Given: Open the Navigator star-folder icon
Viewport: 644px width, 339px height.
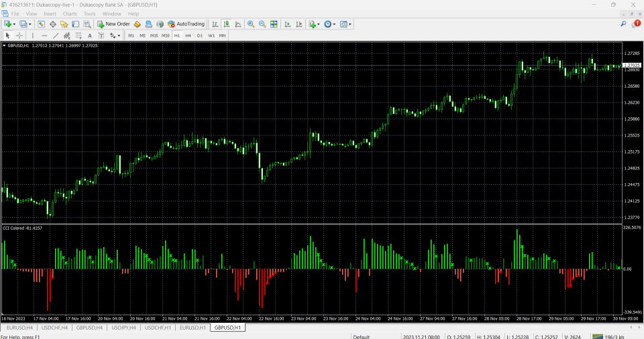Looking at the screenshot, I should point(64,24).
